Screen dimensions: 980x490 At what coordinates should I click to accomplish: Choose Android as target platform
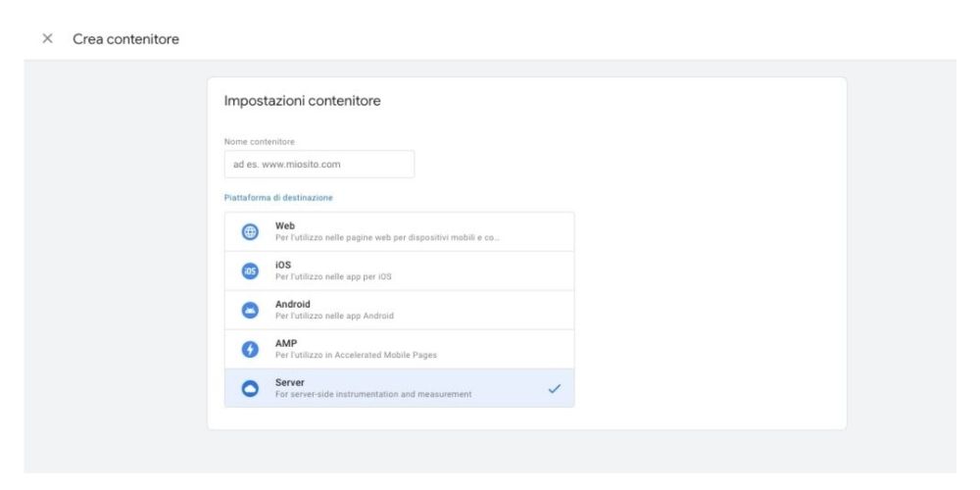400,310
